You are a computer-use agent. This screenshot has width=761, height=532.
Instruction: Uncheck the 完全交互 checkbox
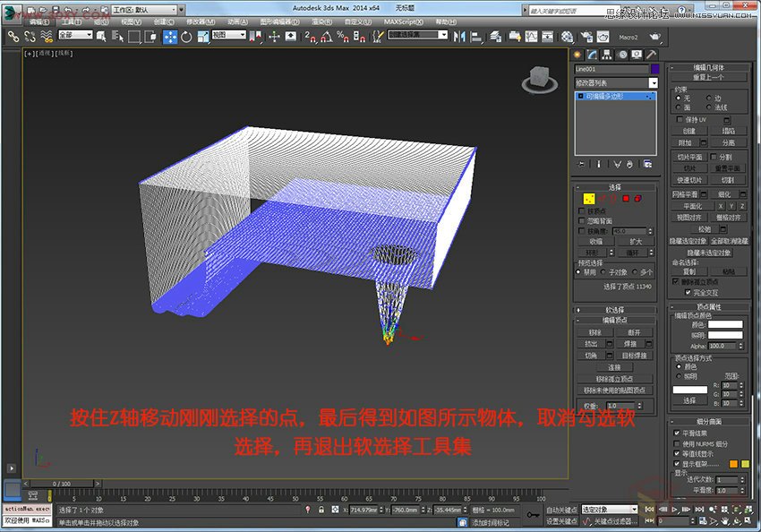click(688, 292)
